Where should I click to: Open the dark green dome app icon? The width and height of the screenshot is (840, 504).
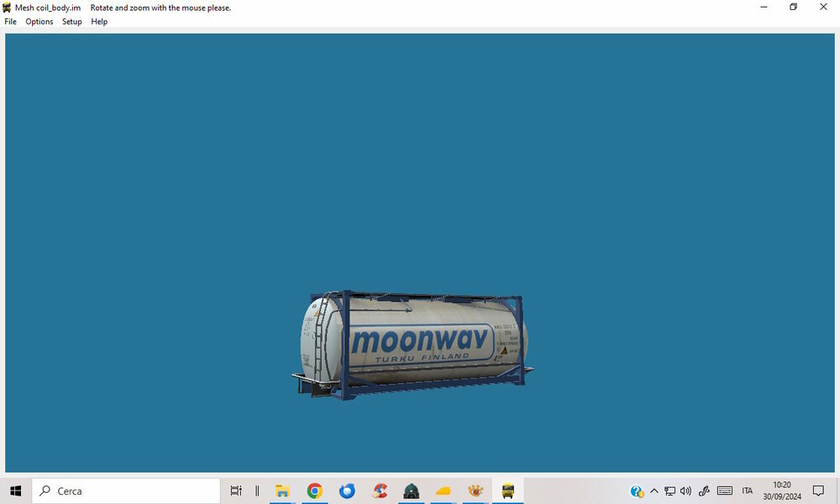(412, 491)
